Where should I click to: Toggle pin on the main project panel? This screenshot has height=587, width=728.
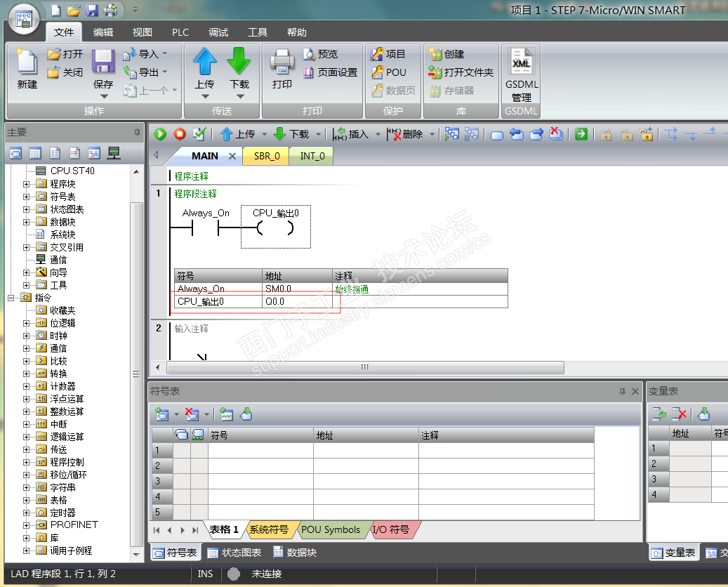click(137, 132)
